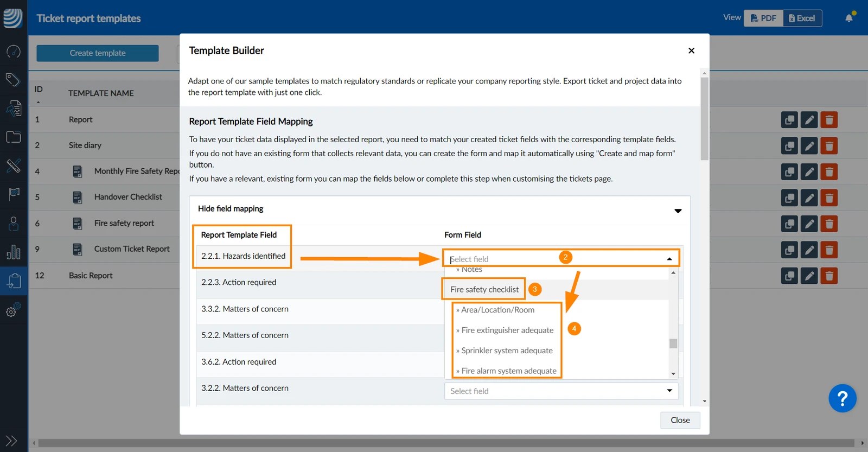Click the Close button in Template Builder

click(680, 420)
